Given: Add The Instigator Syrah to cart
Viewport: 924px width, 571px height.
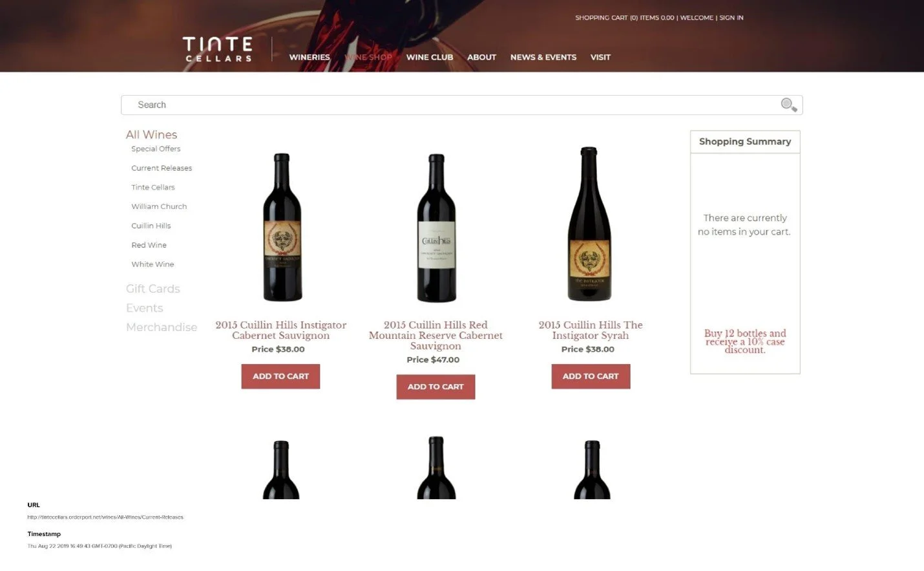Looking at the screenshot, I should pyautogui.click(x=591, y=376).
